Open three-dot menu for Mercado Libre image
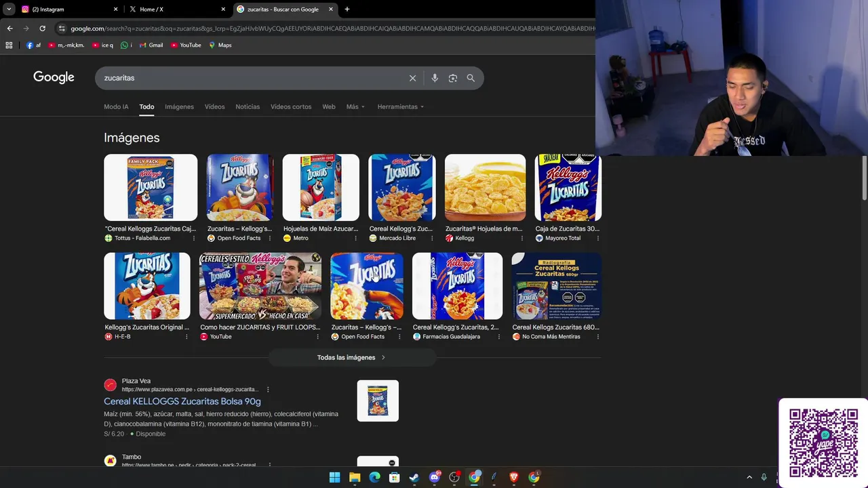Screen dimensions: 868x488 [432, 239]
